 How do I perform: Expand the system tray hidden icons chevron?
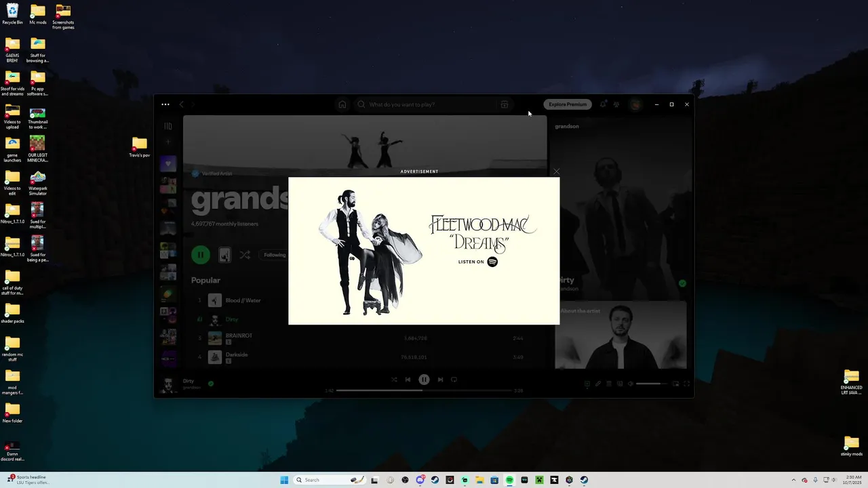click(x=794, y=480)
